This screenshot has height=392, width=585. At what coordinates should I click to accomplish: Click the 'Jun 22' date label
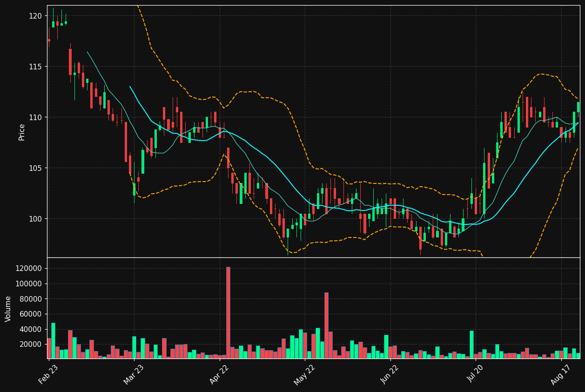[x=390, y=373]
